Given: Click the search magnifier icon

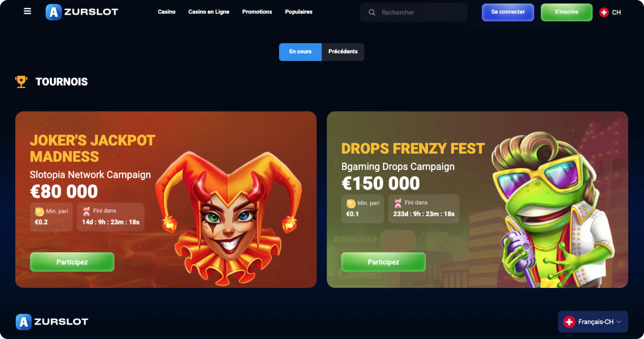Looking at the screenshot, I should click(372, 12).
